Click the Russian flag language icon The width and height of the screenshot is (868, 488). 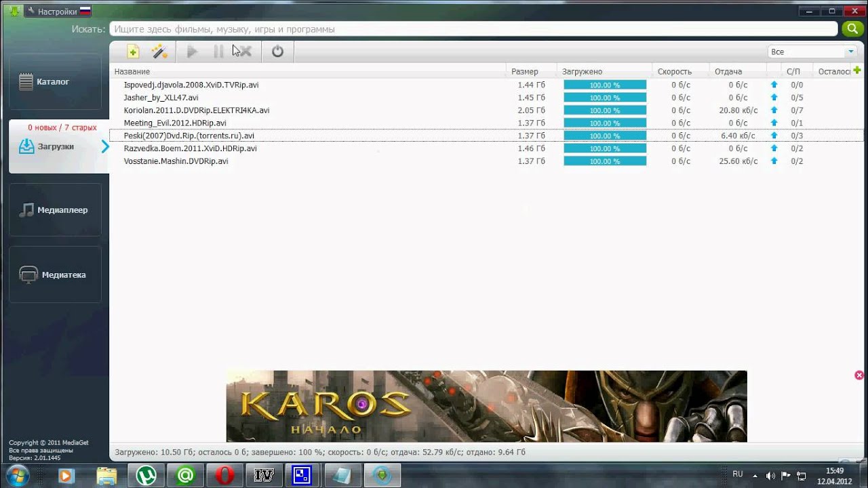(85, 11)
